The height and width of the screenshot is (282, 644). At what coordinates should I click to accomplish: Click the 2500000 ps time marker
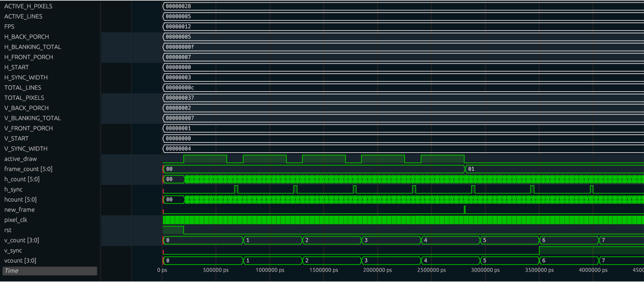pyautogui.click(x=431, y=270)
